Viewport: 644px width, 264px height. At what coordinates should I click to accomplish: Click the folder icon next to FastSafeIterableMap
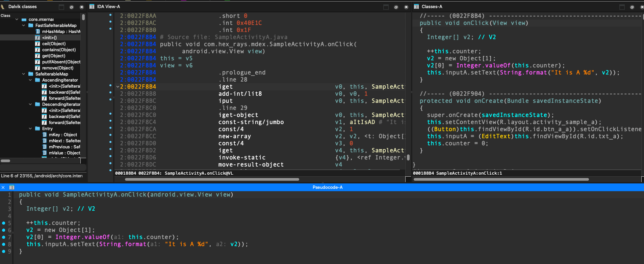coord(31,25)
